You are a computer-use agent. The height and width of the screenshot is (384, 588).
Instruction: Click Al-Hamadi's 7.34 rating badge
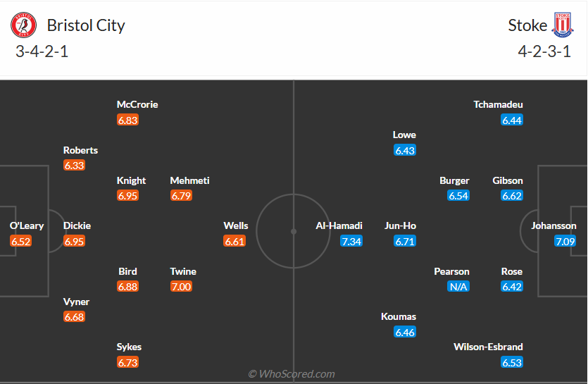tap(351, 241)
